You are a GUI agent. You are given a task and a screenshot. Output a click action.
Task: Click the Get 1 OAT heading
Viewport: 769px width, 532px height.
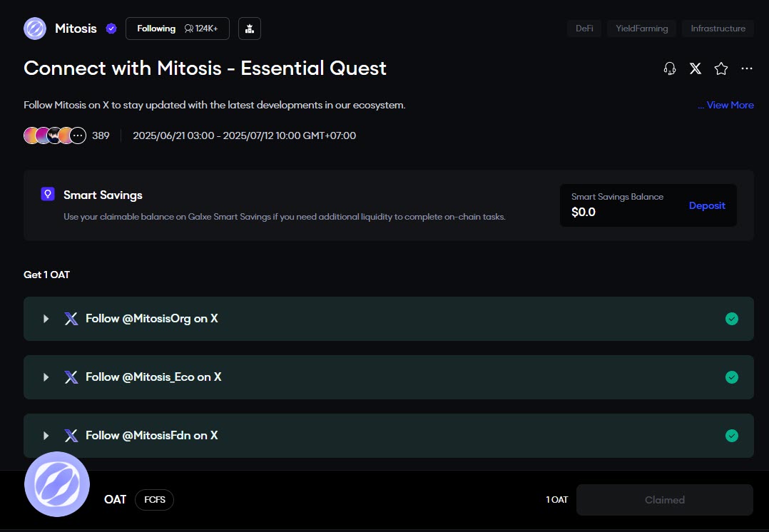(46, 275)
